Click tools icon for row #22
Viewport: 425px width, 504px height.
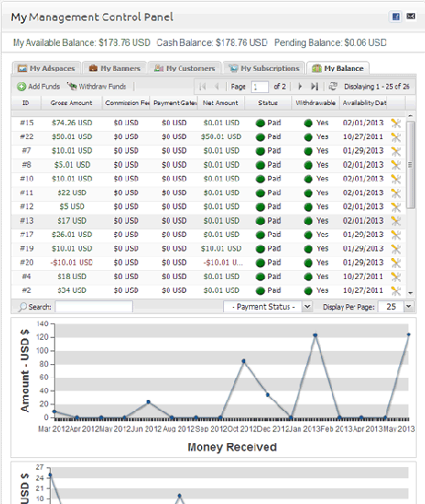point(396,137)
